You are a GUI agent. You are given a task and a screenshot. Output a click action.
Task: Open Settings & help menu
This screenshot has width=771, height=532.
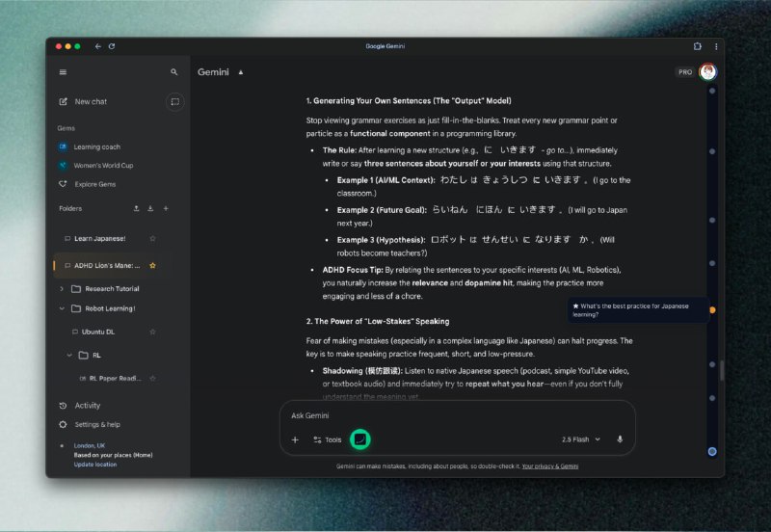[x=96, y=424]
